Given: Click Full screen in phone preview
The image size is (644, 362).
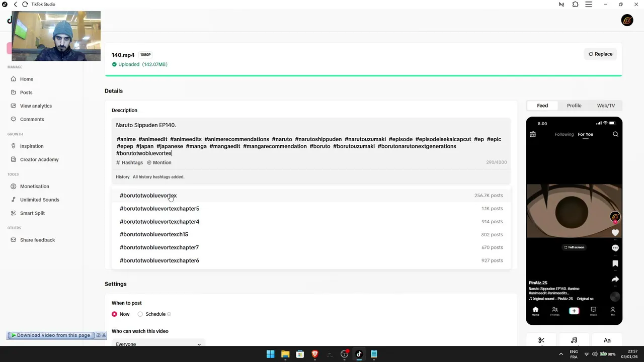Looking at the screenshot, I should pyautogui.click(x=574, y=247).
